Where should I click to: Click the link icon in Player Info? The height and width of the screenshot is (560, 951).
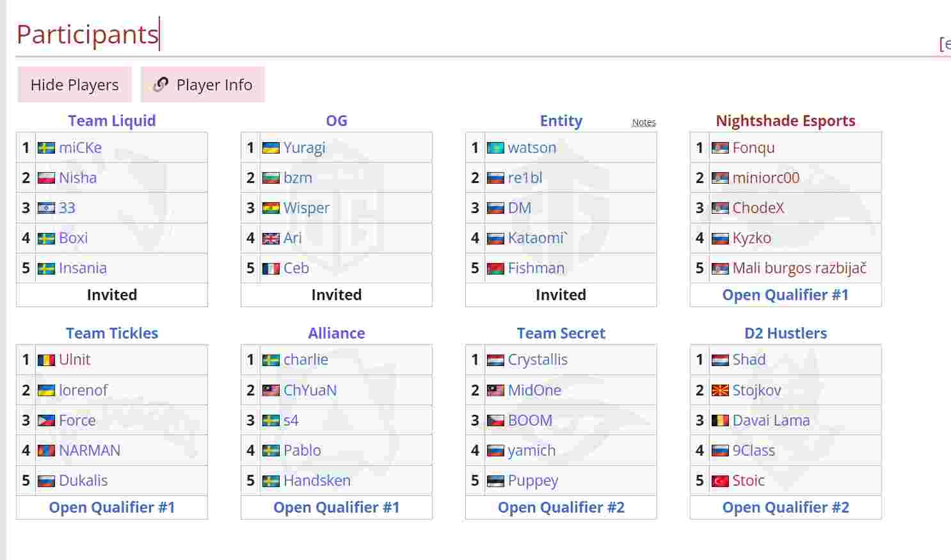click(x=161, y=84)
